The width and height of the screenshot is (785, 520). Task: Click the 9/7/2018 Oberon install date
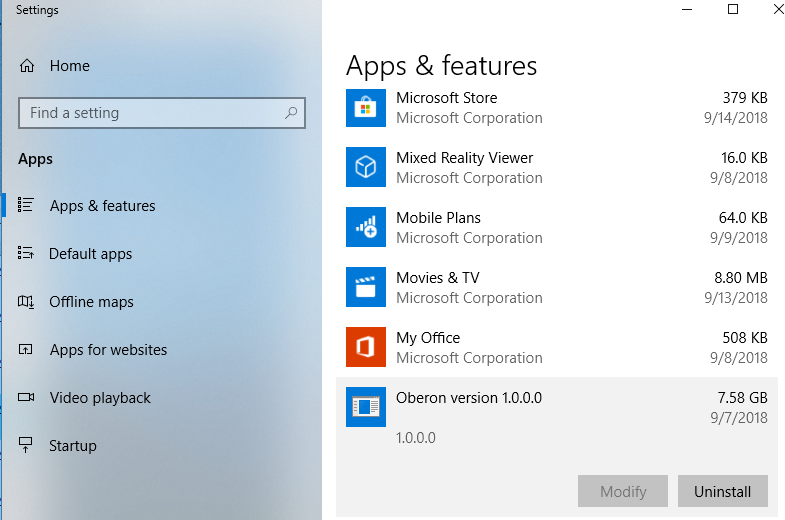coord(738,418)
